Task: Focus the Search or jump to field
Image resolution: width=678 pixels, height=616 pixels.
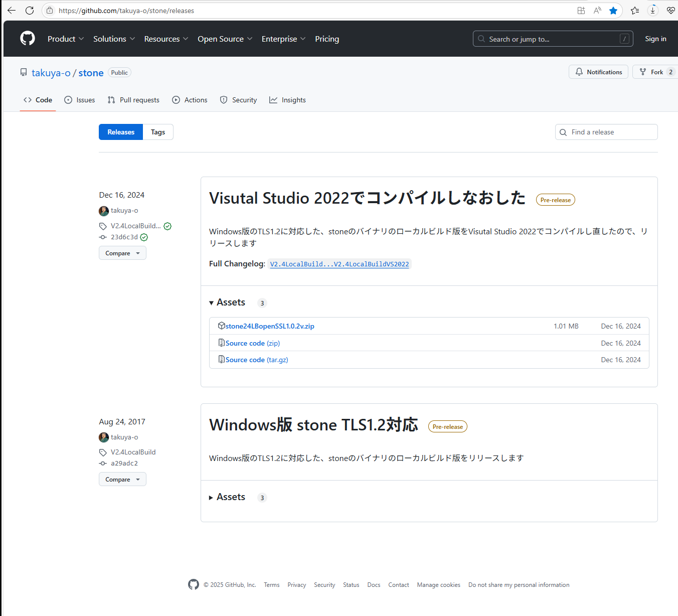Action: point(553,39)
